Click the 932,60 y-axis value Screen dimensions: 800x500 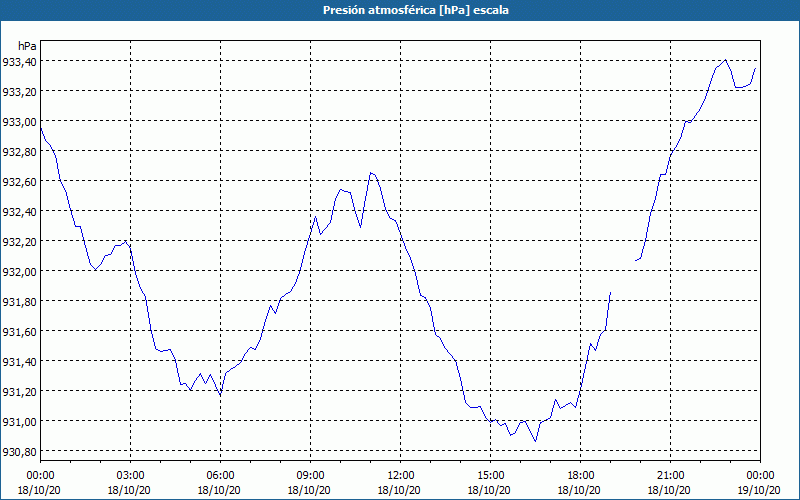tap(19, 182)
